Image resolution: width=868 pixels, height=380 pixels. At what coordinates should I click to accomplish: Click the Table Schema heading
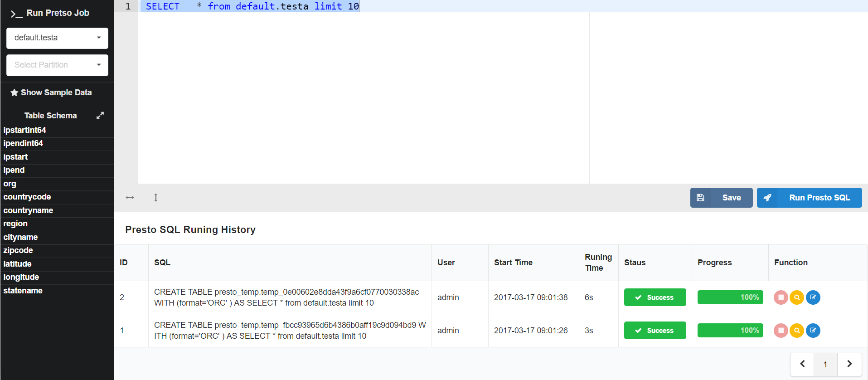click(50, 116)
